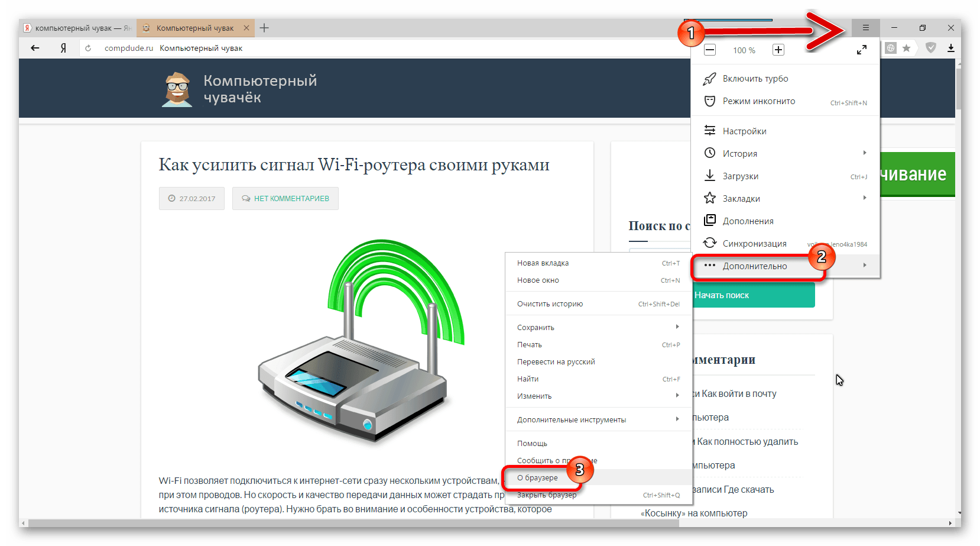Click the Дополнения extensions icon
The height and width of the screenshot is (546, 980).
[x=710, y=221]
